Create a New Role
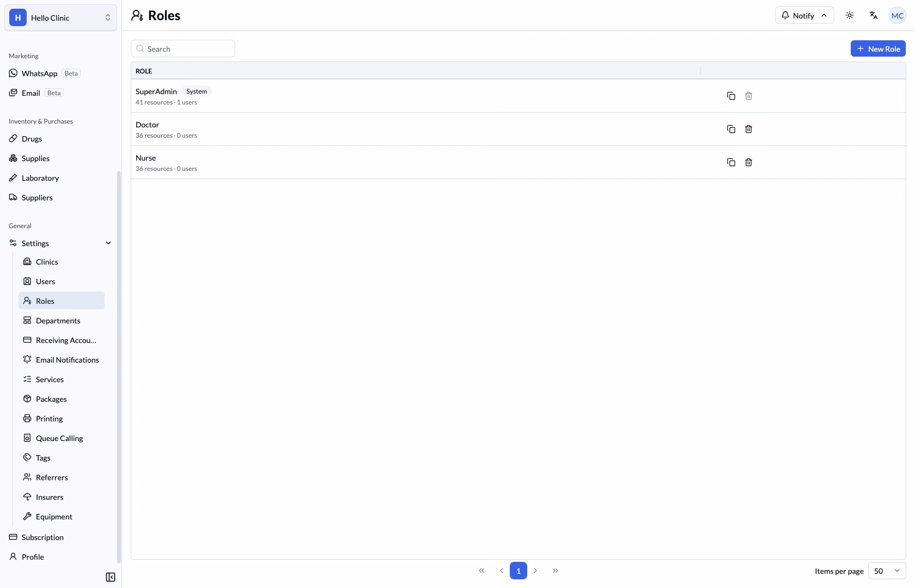The height and width of the screenshot is (588, 915). 878,48
